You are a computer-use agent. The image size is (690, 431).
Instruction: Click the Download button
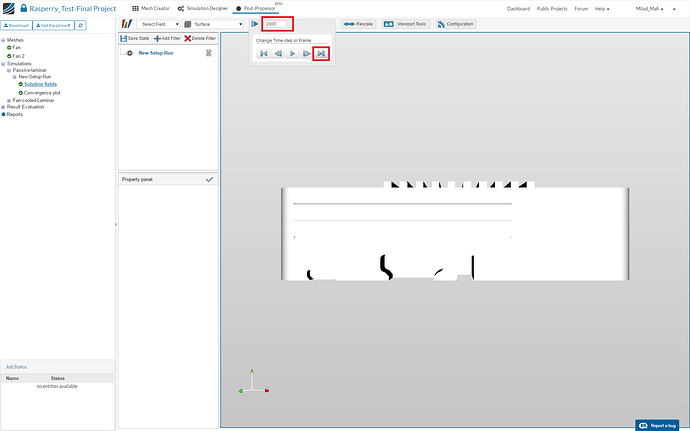[x=16, y=26]
